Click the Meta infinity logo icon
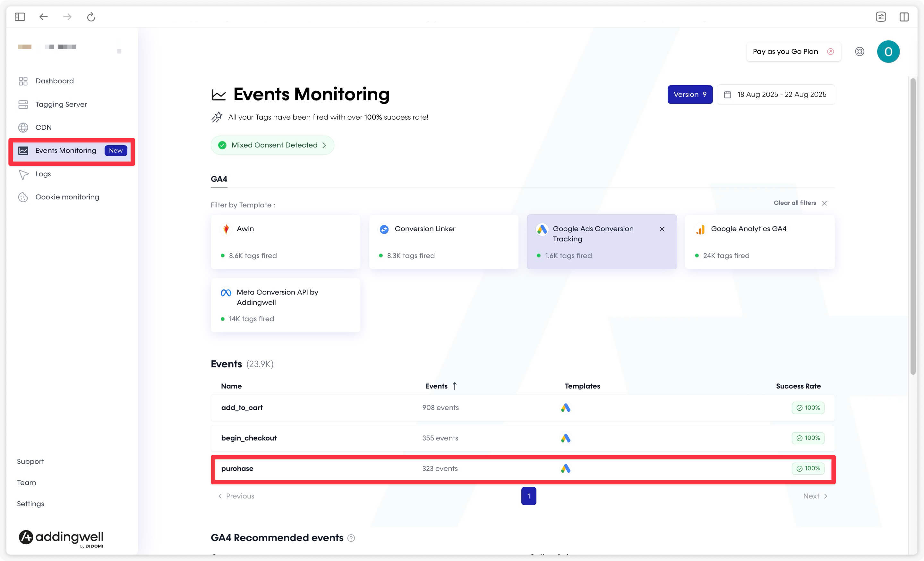 pyautogui.click(x=226, y=293)
